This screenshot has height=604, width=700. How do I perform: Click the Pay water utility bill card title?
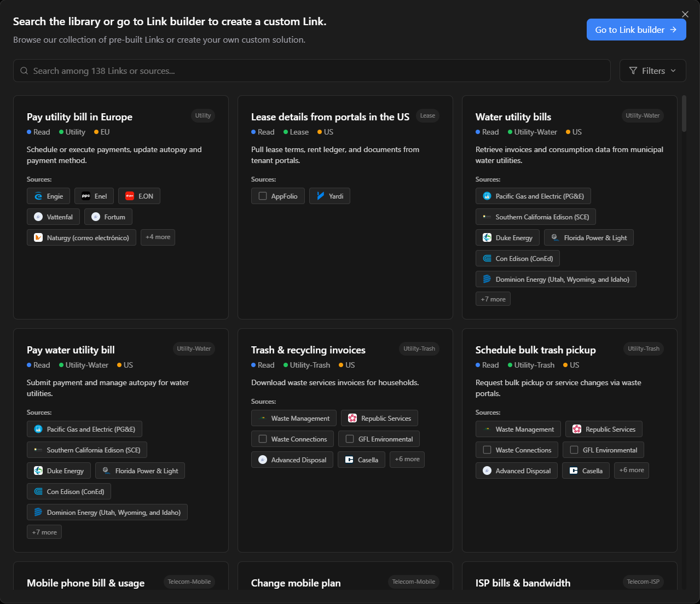tap(71, 350)
